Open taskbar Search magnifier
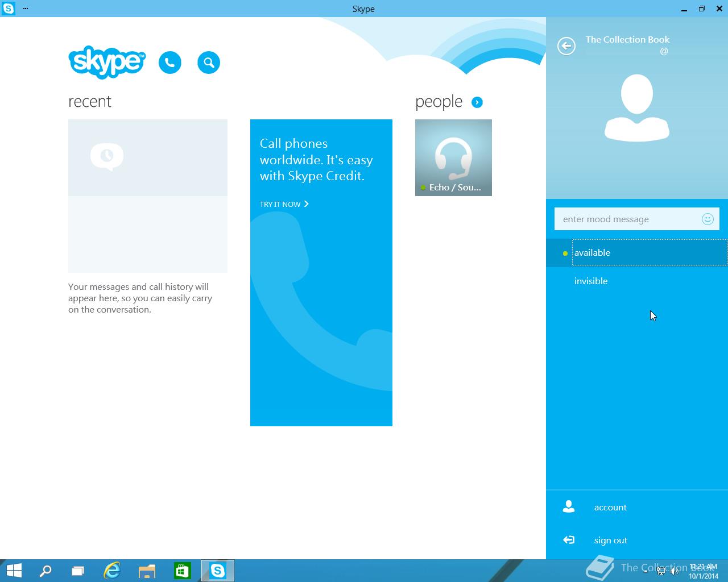Screen dimensions: 728x582 coord(45,571)
